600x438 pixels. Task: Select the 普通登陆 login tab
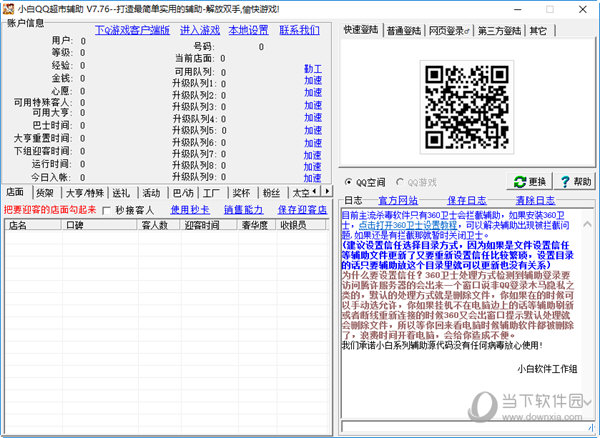(x=404, y=31)
